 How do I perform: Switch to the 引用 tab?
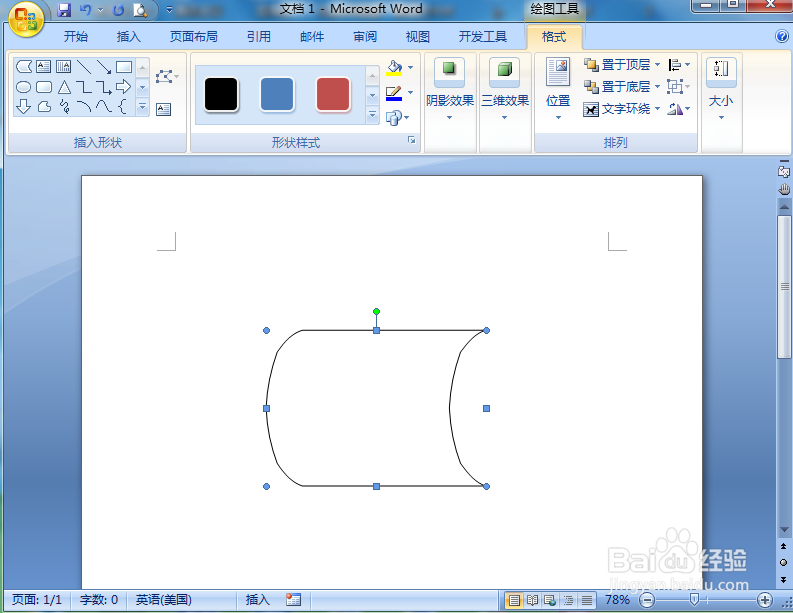pos(258,36)
